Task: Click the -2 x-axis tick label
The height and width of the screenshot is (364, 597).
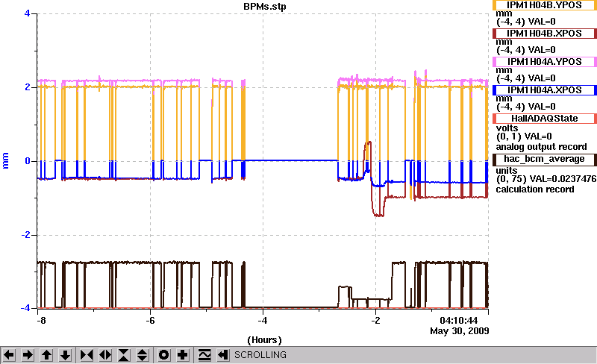Action: (375, 321)
